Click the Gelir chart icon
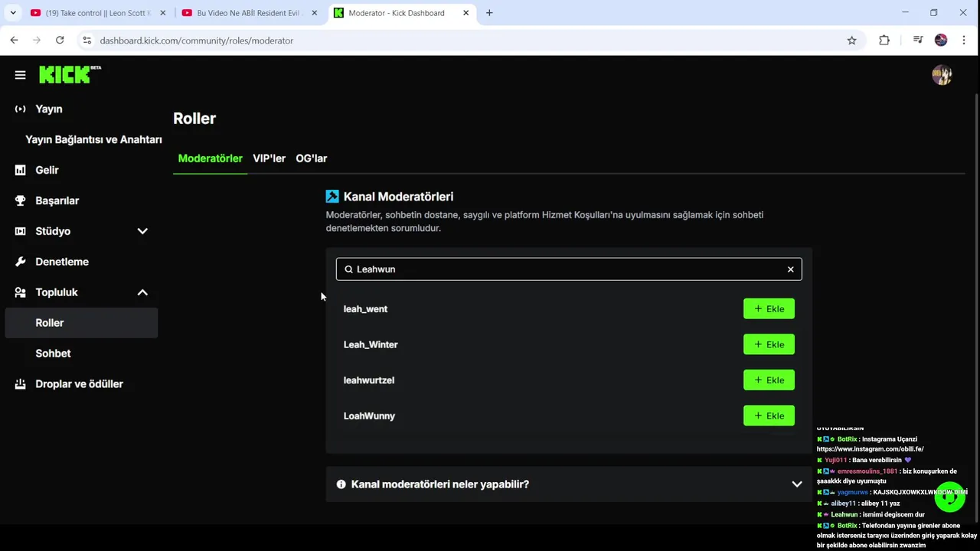The width and height of the screenshot is (980, 551). [21, 170]
